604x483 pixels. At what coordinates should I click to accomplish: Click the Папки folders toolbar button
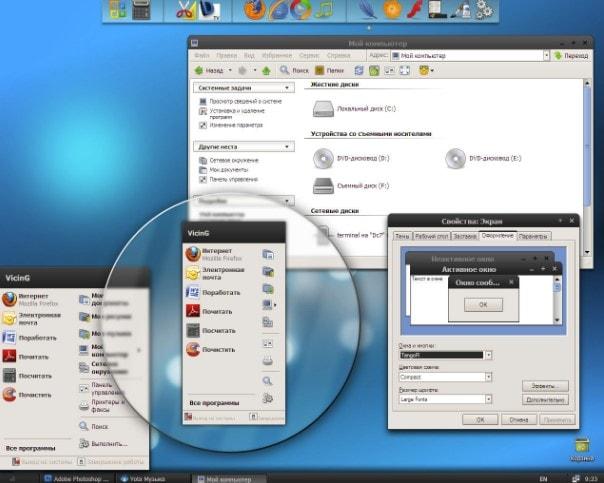pos(330,71)
